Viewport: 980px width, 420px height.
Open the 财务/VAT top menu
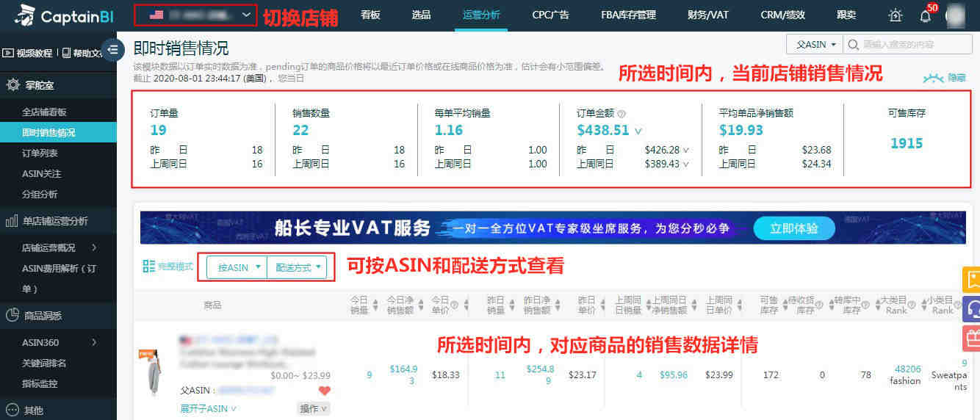[x=708, y=15]
